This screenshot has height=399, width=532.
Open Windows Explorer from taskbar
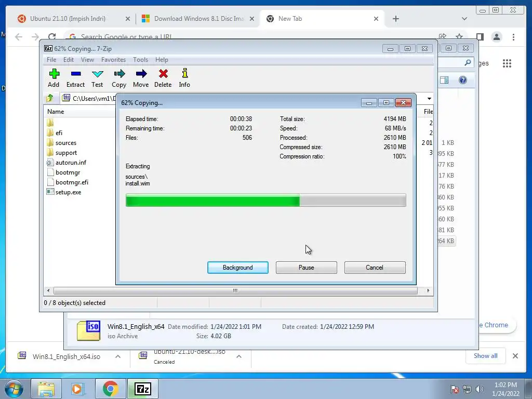coord(46,389)
